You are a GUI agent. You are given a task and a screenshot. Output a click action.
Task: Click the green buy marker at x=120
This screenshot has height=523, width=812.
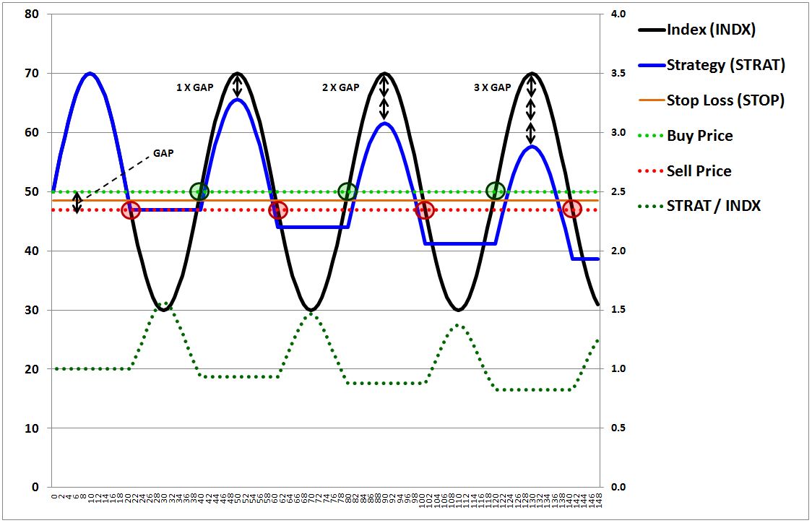[x=496, y=191]
